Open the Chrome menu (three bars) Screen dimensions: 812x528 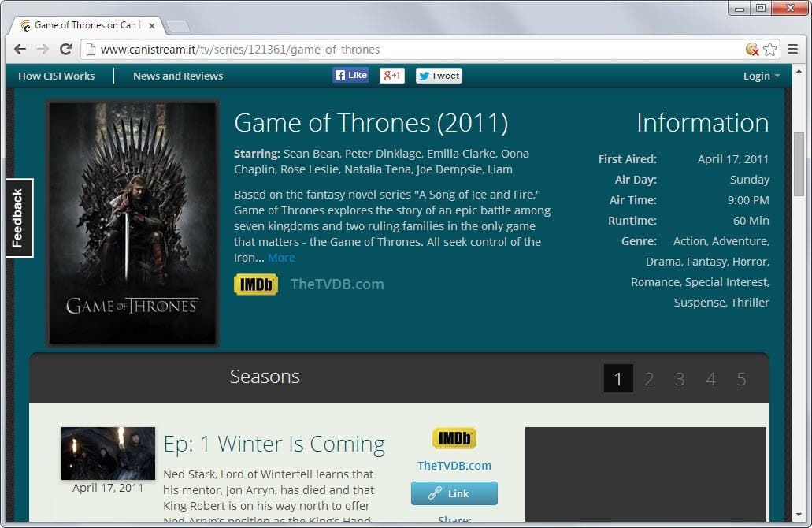[x=792, y=49]
